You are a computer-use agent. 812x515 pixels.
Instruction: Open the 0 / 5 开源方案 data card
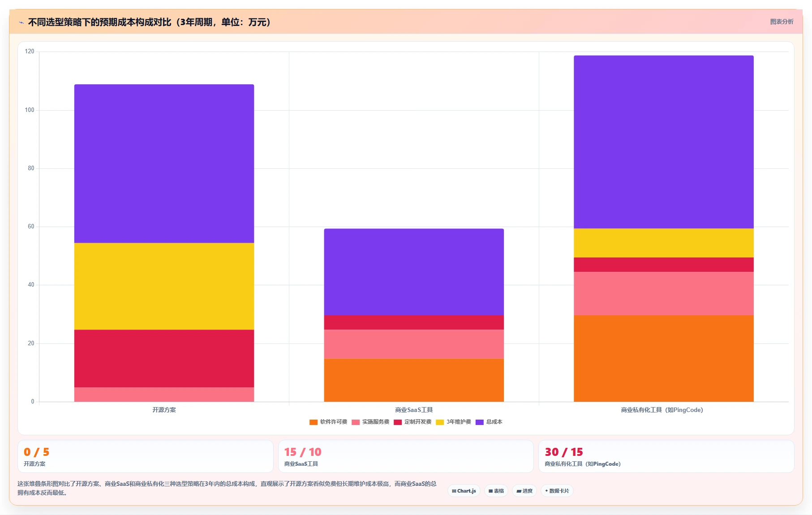pyautogui.click(x=145, y=456)
